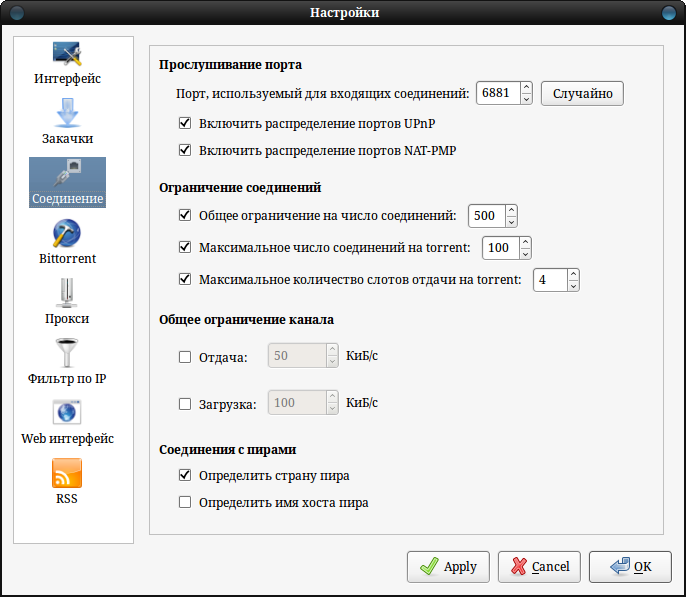This screenshot has width=686, height=597.
Task: Enable Определить имя хоста пира checkbox
Action: coord(185,502)
